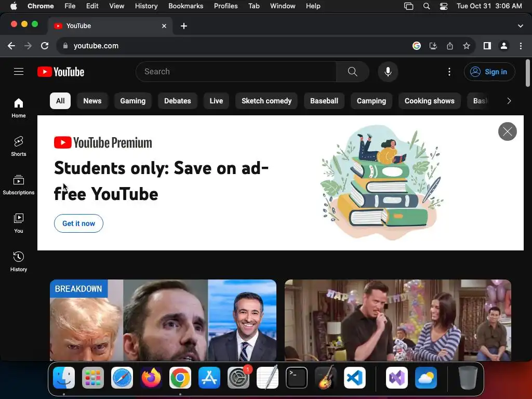Select the All category chip
Screen dimensions: 532x399
pyautogui.click(x=60, y=101)
